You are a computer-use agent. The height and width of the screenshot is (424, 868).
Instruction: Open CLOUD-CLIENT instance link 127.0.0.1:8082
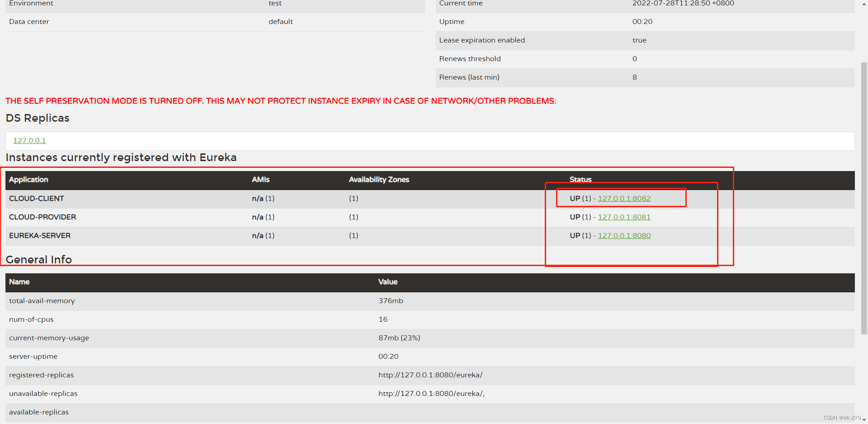(624, 199)
